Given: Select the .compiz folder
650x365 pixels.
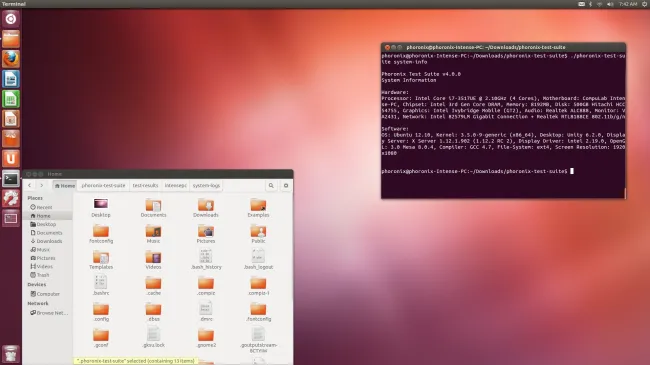Looking at the screenshot, I should tap(206, 286).
